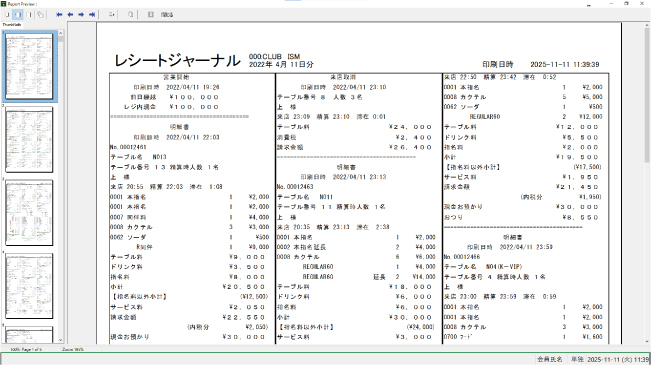
Task: Click the date and time in bottom-right bar
Action: click(x=618, y=359)
